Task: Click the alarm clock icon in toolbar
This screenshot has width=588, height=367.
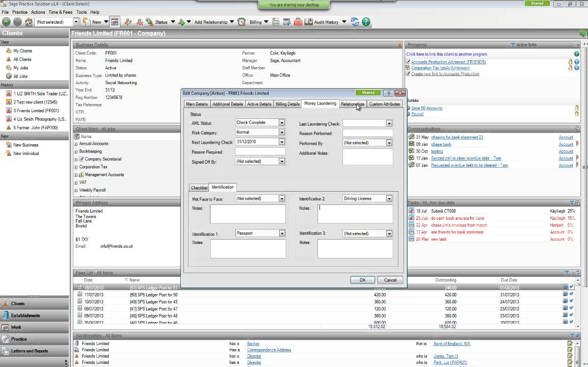Action: point(242,22)
